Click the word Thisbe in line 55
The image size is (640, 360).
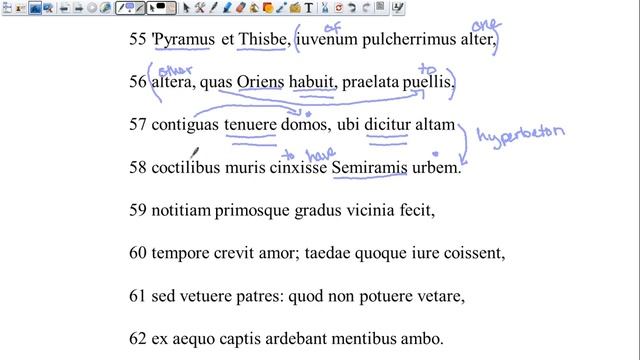click(262, 39)
